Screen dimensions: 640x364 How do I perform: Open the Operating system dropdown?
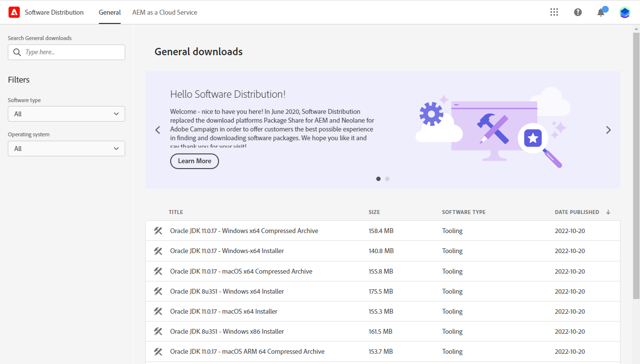(x=66, y=149)
